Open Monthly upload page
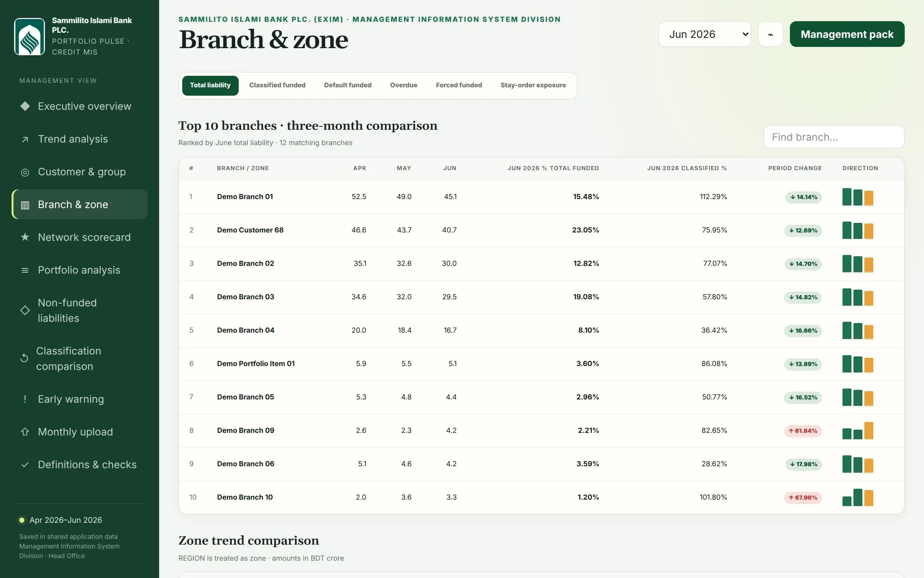The width and height of the screenshot is (924, 578). pyautogui.click(x=80, y=432)
